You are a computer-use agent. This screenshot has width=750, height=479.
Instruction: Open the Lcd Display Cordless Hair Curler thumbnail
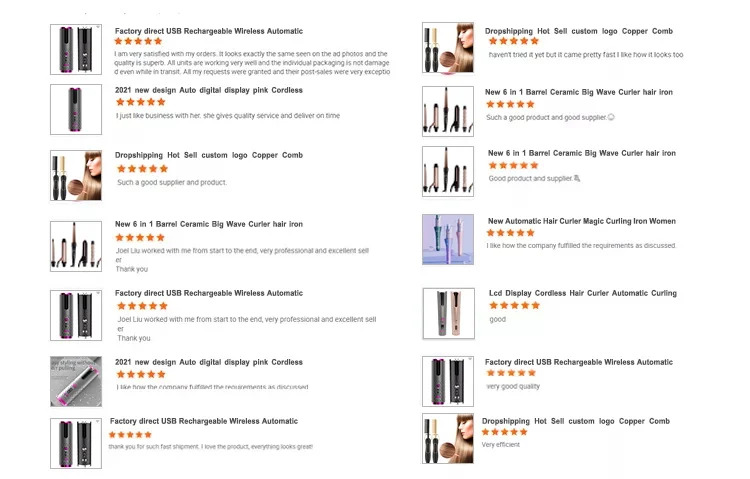pos(449,313)
